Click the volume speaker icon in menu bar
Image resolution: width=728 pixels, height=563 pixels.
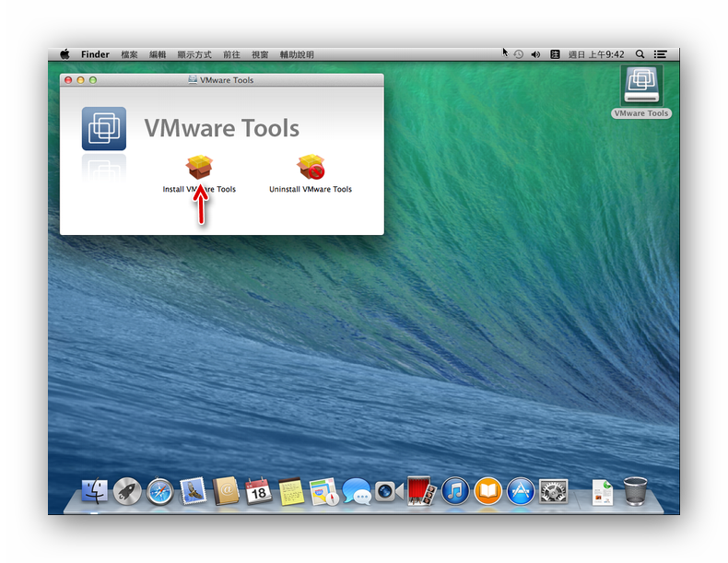(535, 54)
